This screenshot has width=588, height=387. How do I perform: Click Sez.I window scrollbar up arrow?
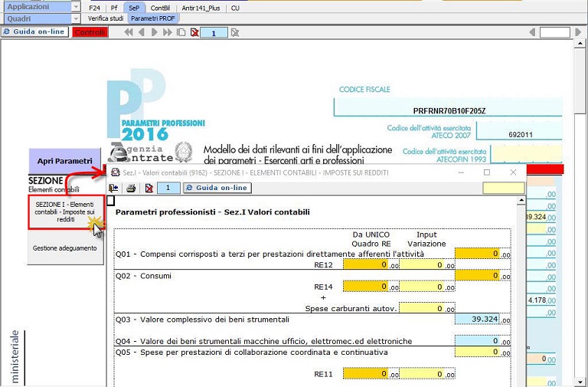click(x=521, y=202)
